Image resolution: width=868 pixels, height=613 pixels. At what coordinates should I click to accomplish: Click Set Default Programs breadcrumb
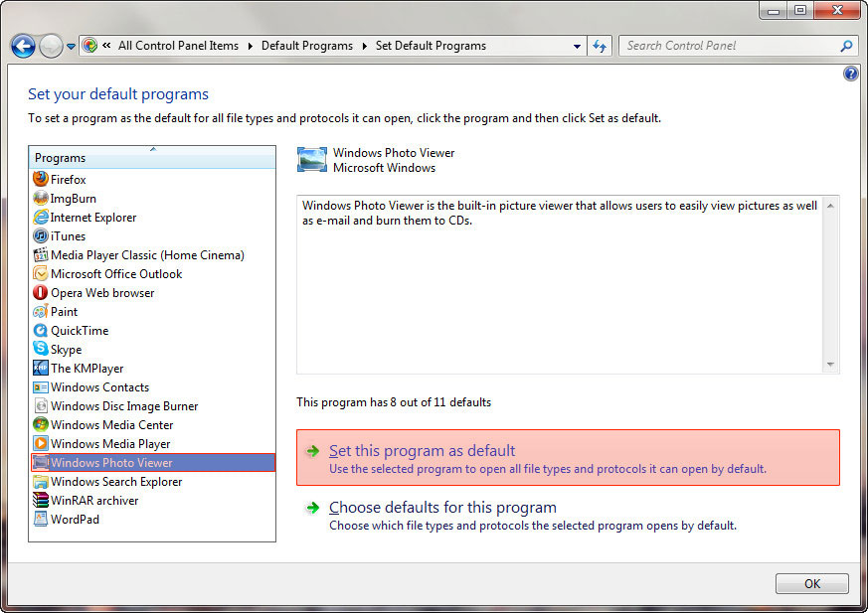(x=431, y=46)
